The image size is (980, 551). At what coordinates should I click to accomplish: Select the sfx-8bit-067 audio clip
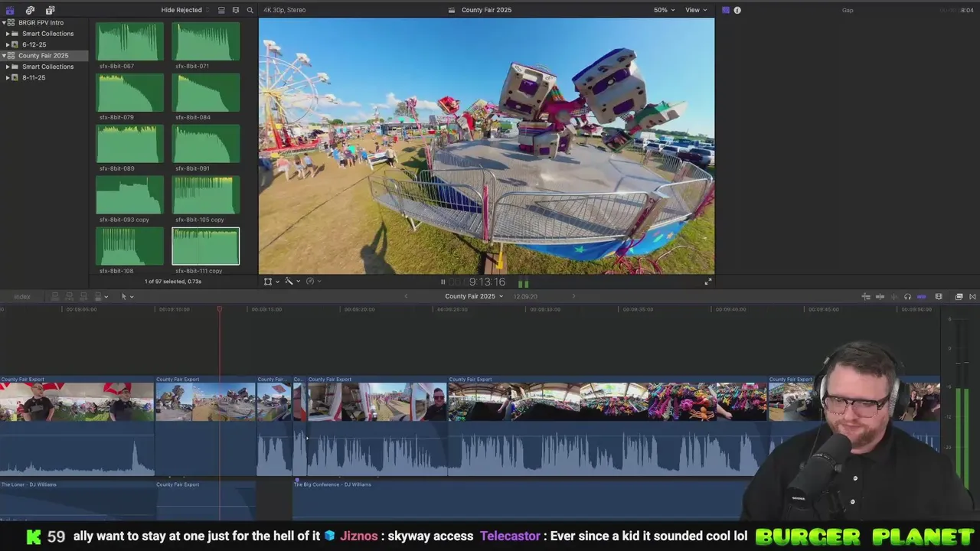tap(129, 41)
